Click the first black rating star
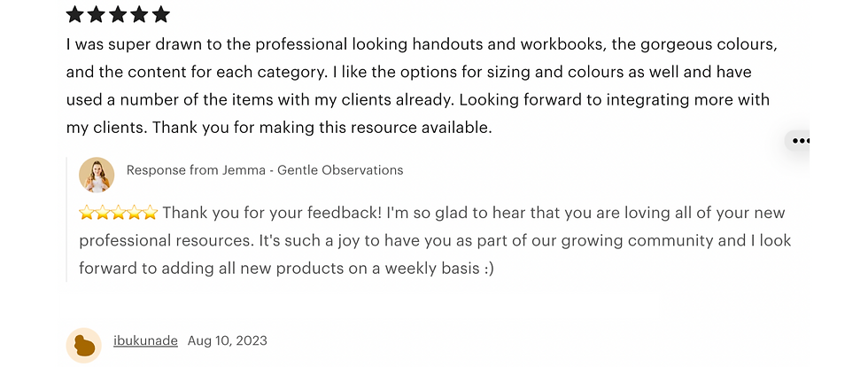868x367 pixels. (x=75, y=14)
